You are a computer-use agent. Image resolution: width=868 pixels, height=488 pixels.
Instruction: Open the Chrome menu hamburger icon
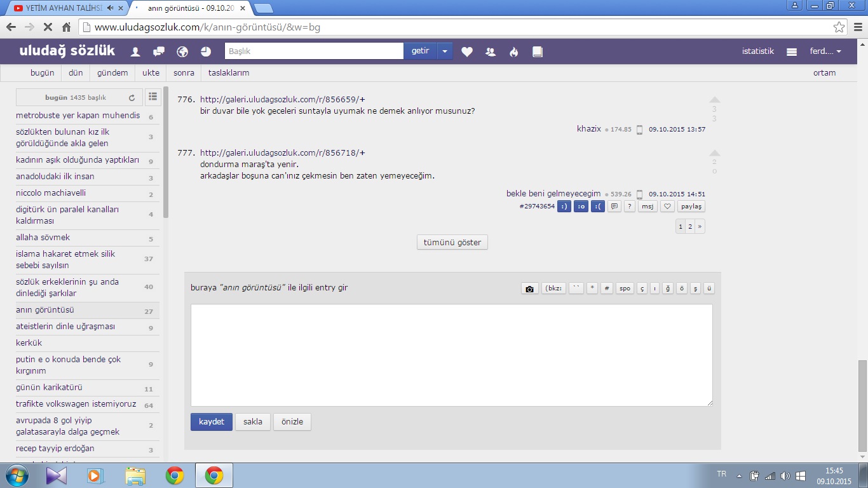[x=857, y=27]
